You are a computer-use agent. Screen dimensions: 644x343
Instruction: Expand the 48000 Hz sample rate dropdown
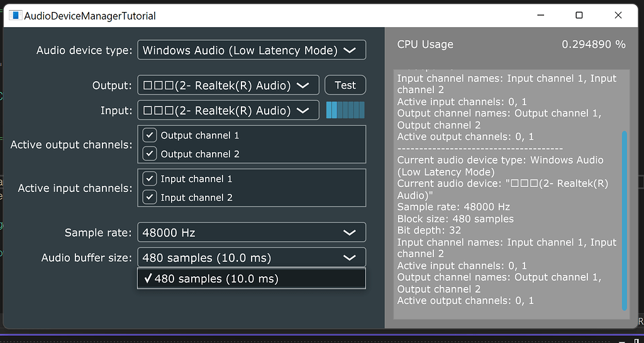point(252,232)
